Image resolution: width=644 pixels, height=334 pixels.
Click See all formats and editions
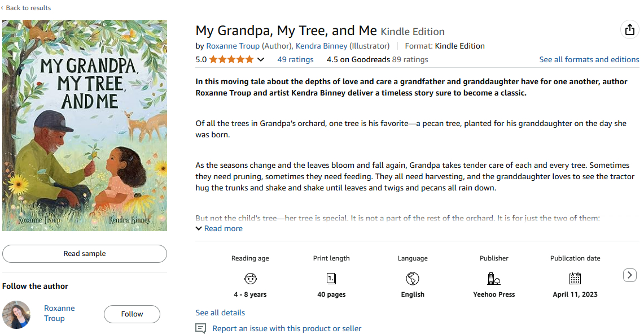click(589, 59)
